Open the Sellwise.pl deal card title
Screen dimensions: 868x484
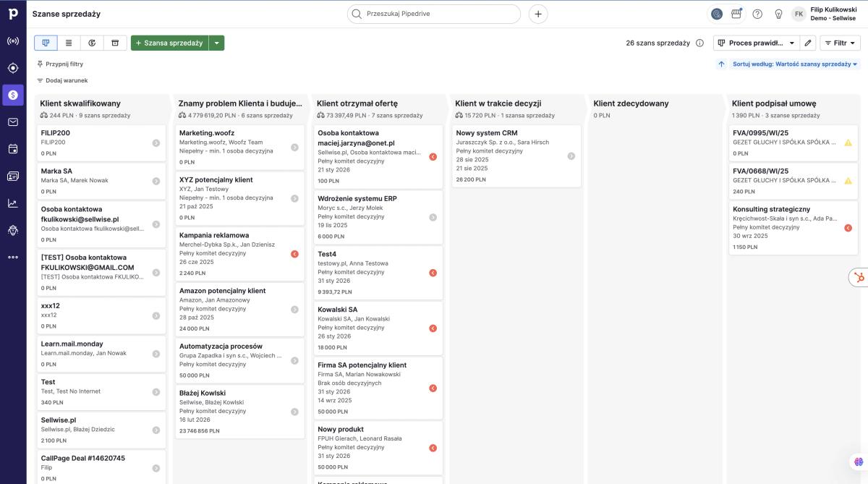click(x=59, y=420)
